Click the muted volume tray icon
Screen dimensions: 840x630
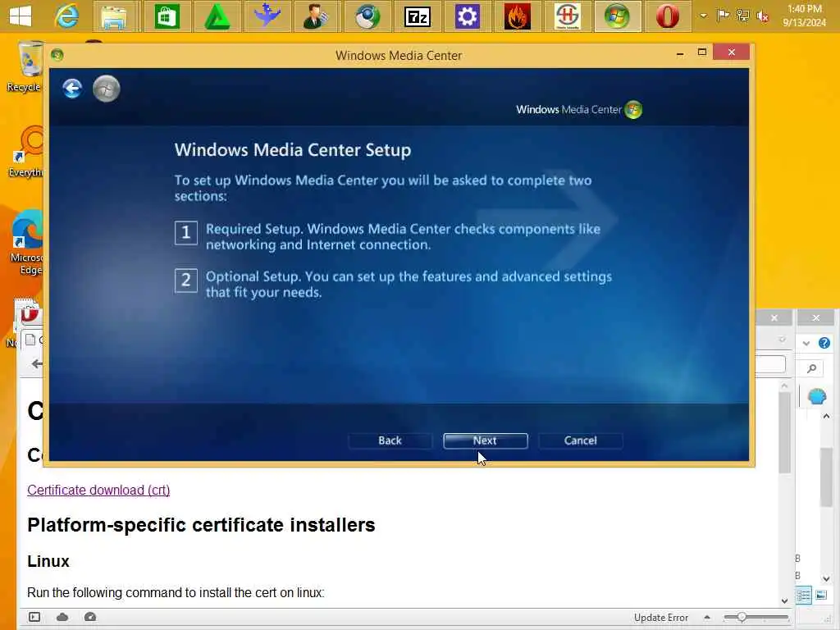click(763, 16)
